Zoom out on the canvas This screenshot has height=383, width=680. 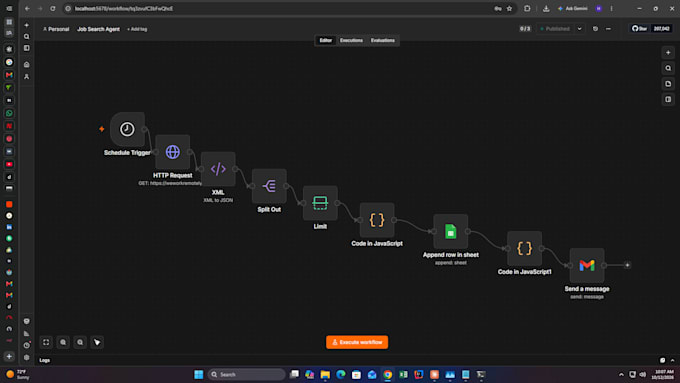coord(80,342)
